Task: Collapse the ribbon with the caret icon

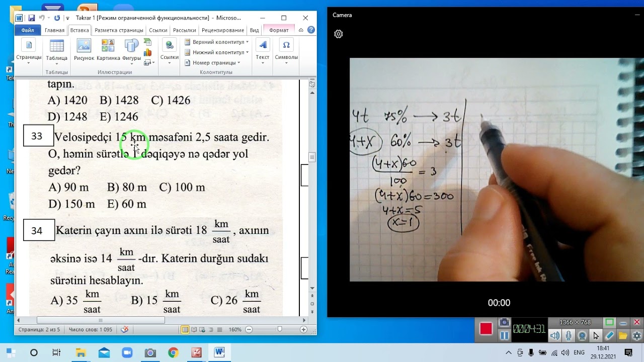Action: (301, 30)
